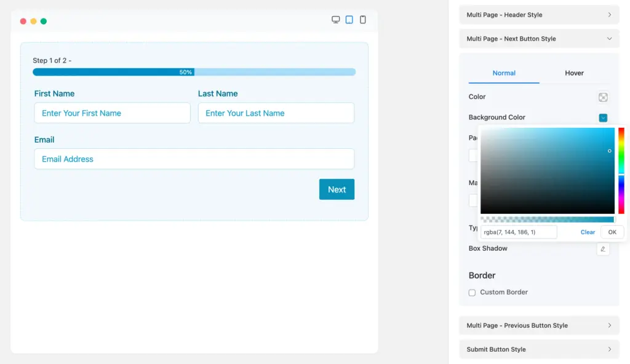Switch to mobile preview icon
This screenshot has height=364, width=630.
click(363, 20)
